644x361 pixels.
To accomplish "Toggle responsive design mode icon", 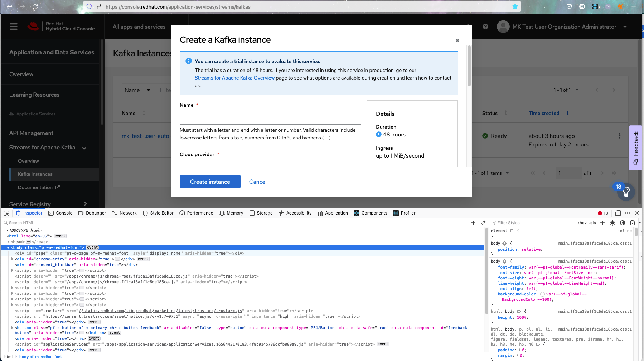I will click(618, 213).
